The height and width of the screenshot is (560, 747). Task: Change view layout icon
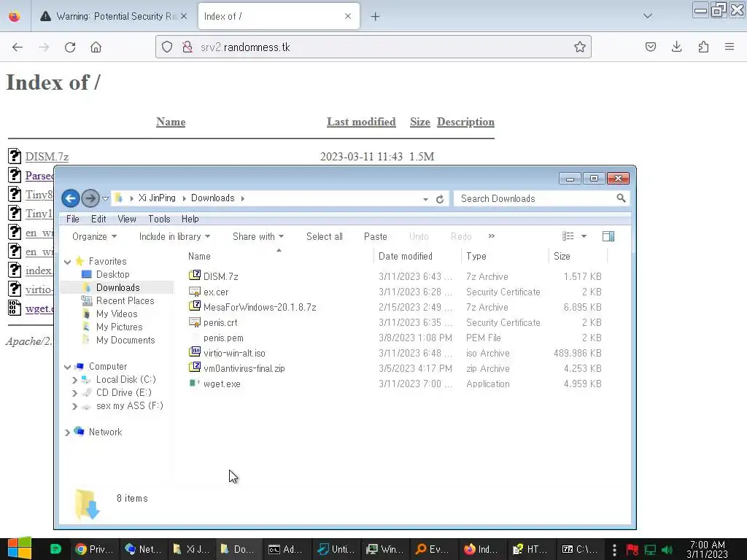click(568, 236)
